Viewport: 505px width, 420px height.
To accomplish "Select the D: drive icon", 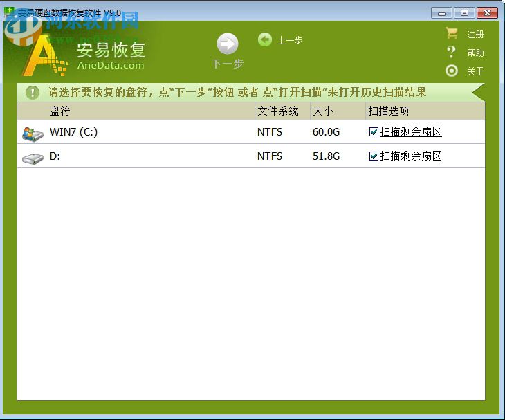I will 33,158.
